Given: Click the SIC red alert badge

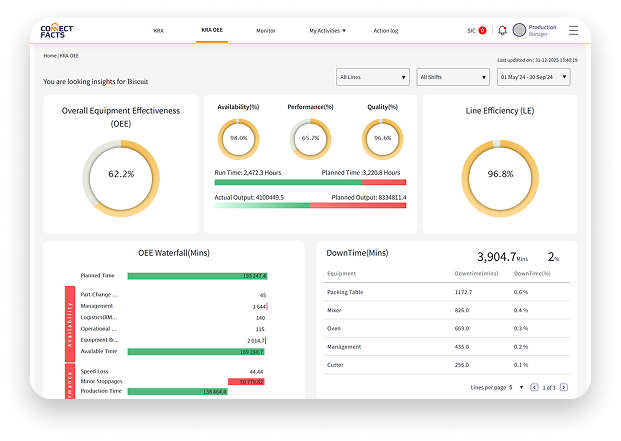Looking at the screenshot, I should point(483,31).
